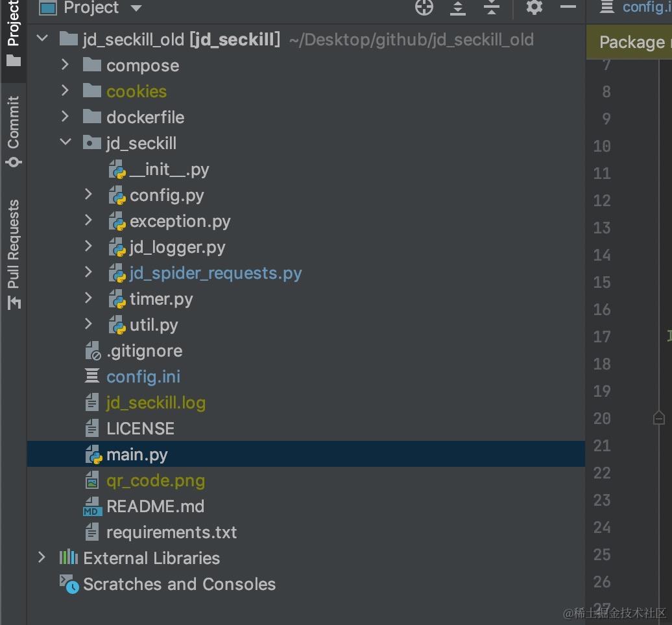Click the .gitignore file icon
Image resolution: width=672 pixels, height=625 pixels.
[x=93, y=351]
